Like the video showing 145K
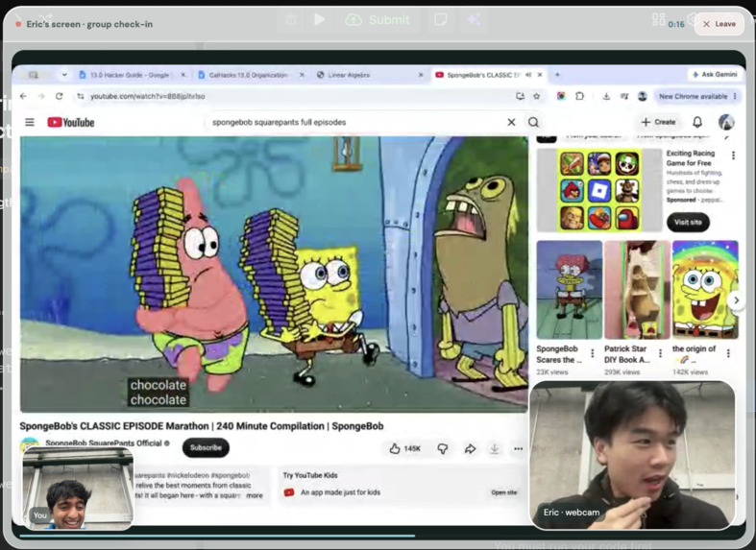 pos(405,448)
